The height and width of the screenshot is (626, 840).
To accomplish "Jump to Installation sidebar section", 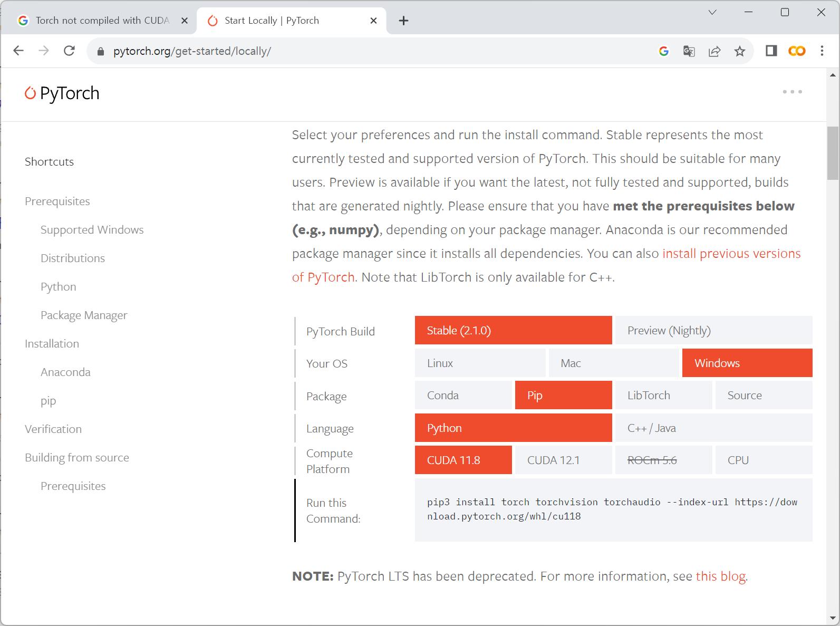I will point(52,344).
